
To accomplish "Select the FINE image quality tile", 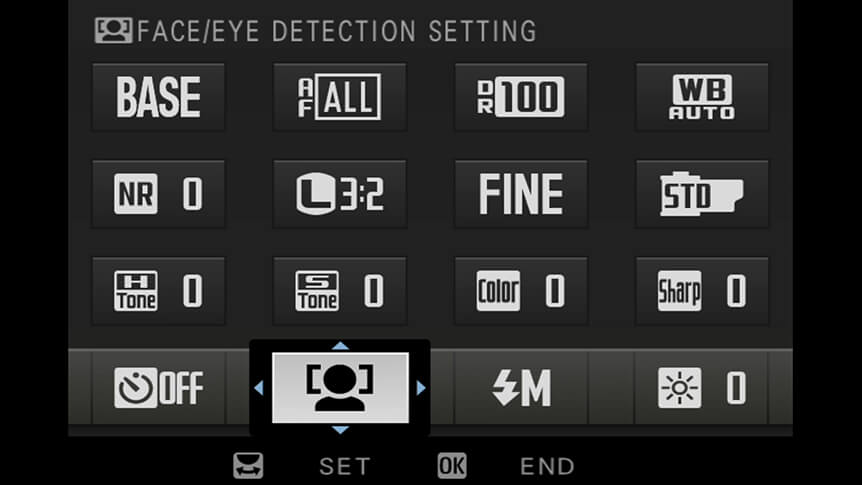I will (x=521, y=194).
